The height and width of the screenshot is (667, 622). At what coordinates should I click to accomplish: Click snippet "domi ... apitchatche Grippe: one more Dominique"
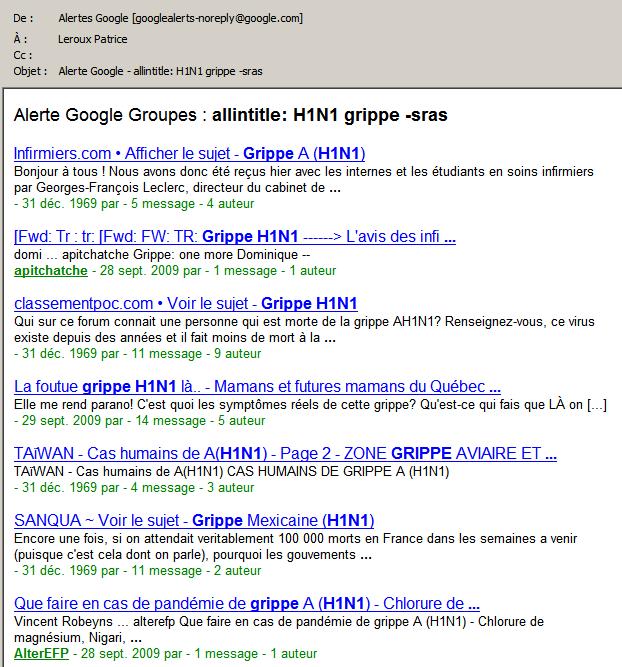tap(162, 254)
